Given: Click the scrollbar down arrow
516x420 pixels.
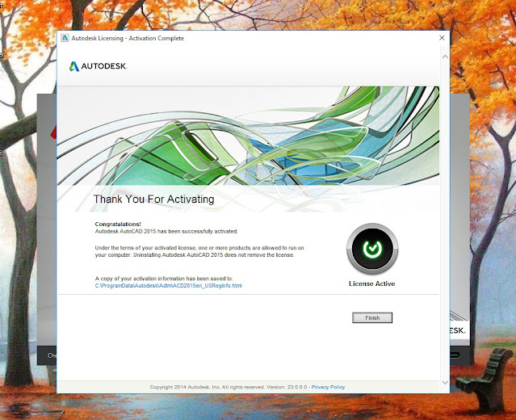Looking at the screenshot, I should pos(445,382).
